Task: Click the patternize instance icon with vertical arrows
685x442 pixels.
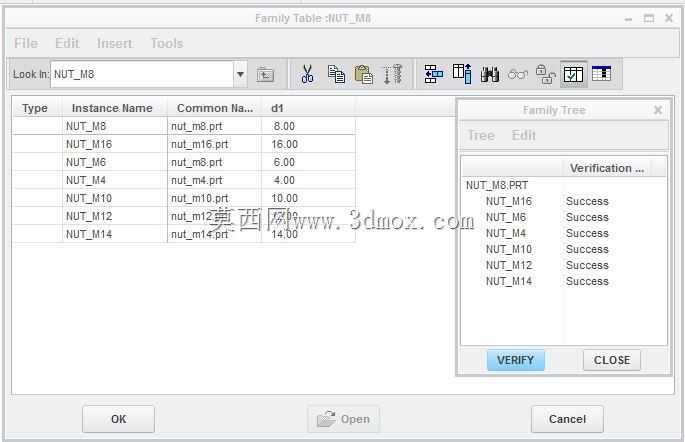Action: 393,74
